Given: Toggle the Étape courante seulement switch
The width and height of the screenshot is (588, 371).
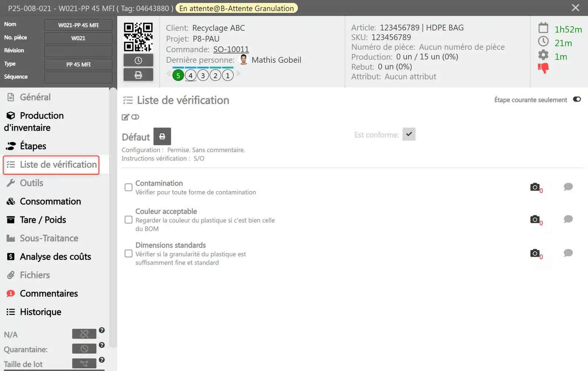Looking at the screenshot, I should (x=577, y=99).
